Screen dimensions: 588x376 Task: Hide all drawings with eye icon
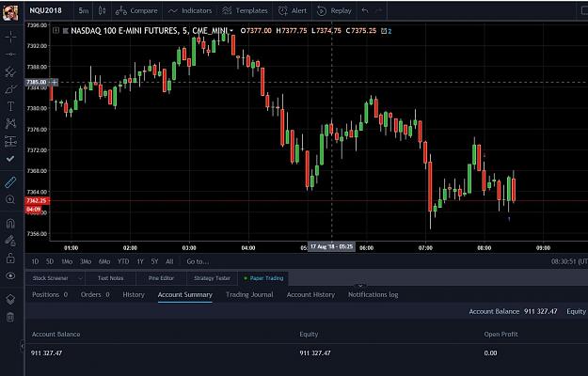(x=10, y=275)
